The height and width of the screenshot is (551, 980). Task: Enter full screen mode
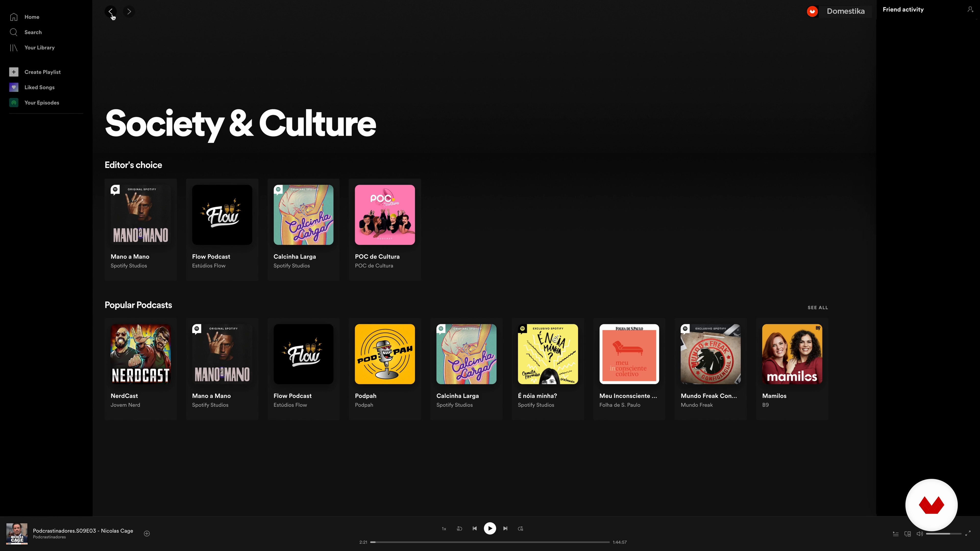968,533
